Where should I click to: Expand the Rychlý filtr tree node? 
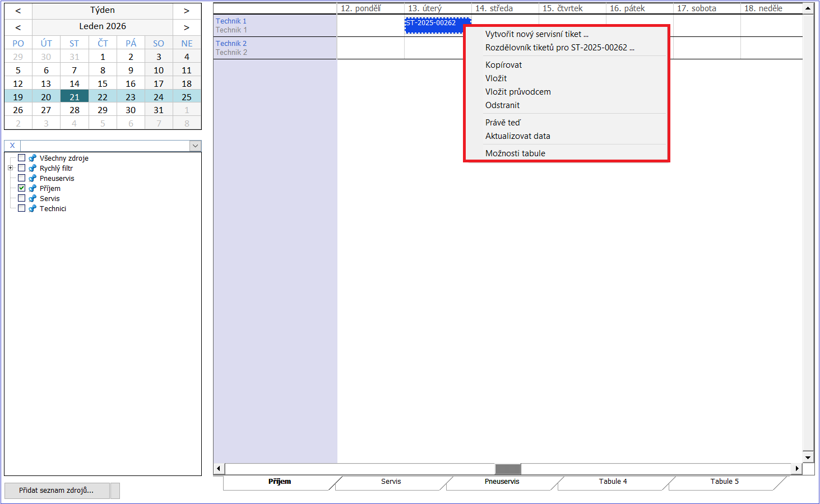[11, 168]
